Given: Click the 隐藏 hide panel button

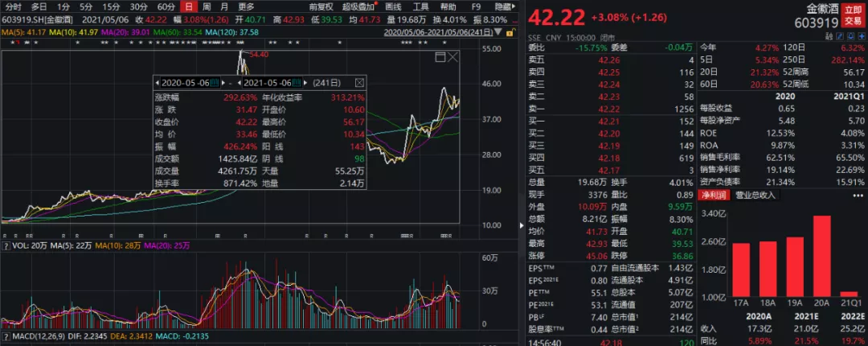Looking at the screenshot, I should [x=504, y=7].
